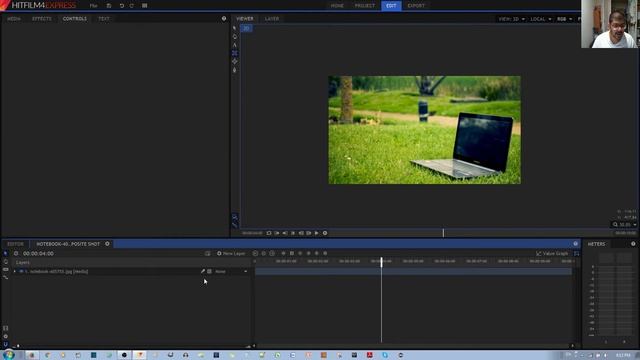This screenshot has width=640, height=360.
Task: Select the arrow selection tool in viewer
Action: point(234,28)
